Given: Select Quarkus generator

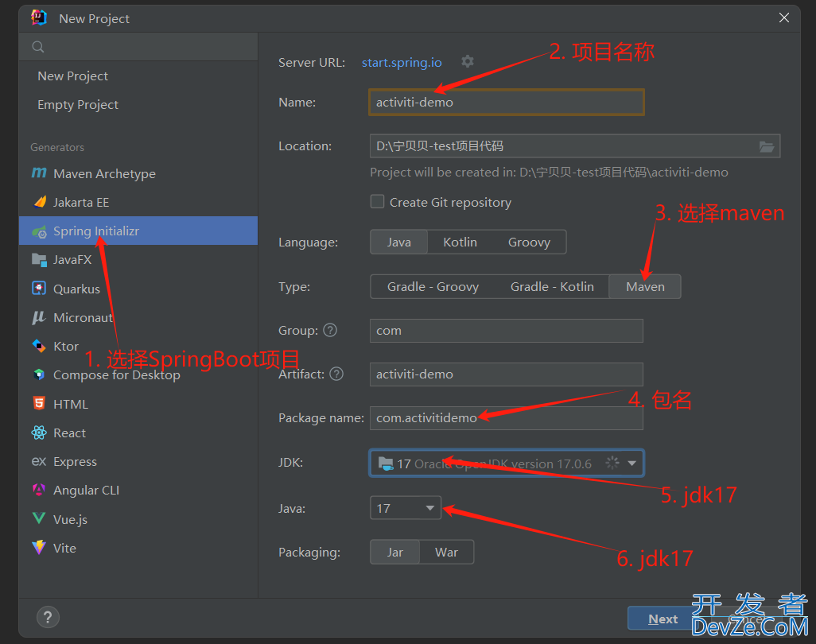Looking at the screenshot, I should tap(138, 288).
